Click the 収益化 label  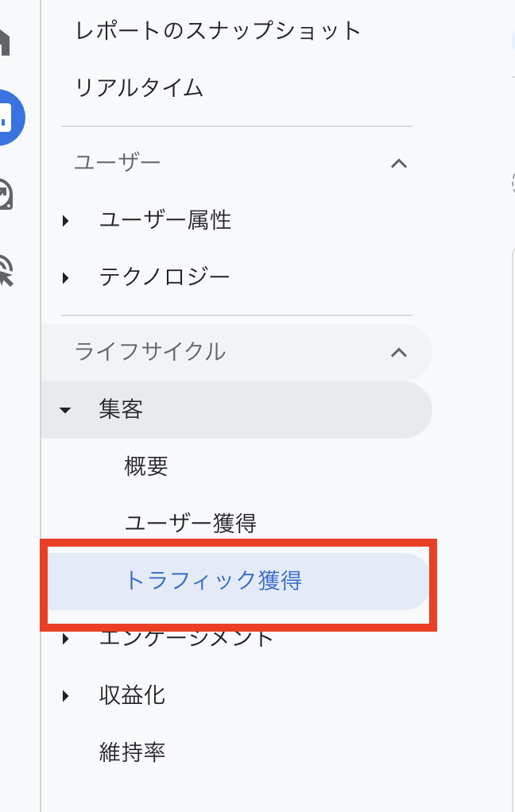tap(132, 695)
